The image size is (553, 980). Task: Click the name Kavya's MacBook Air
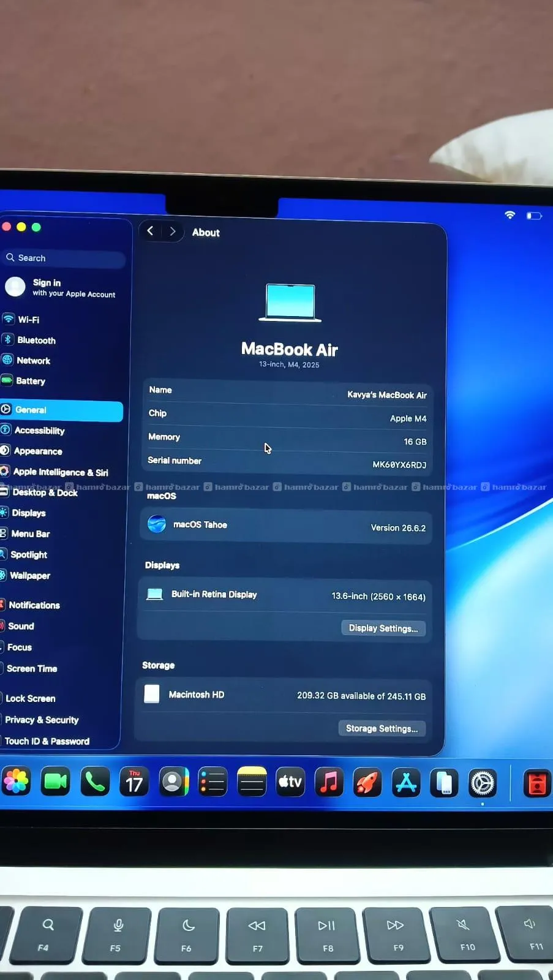(387, 395)
